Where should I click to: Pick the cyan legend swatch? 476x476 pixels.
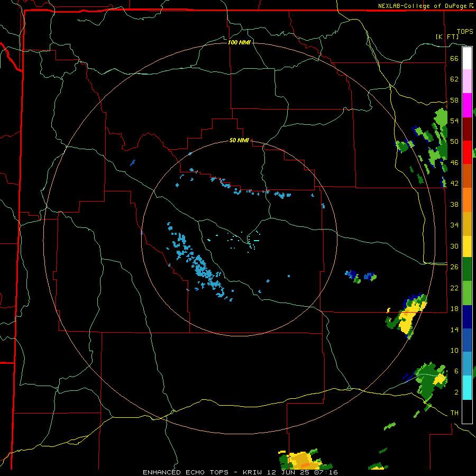(x=467, y=388)
